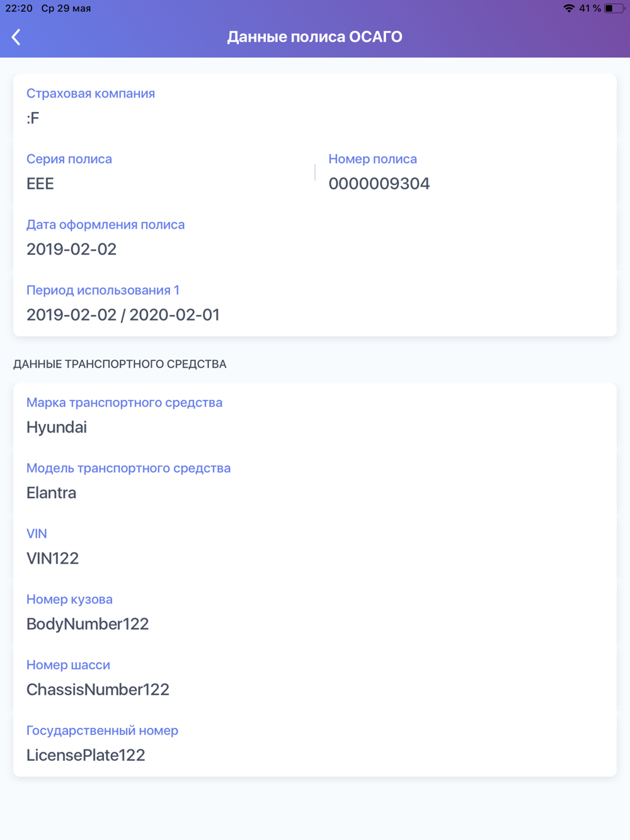Tap the Государственный номер label
This screenshot has height=840, width=630.
102,730
